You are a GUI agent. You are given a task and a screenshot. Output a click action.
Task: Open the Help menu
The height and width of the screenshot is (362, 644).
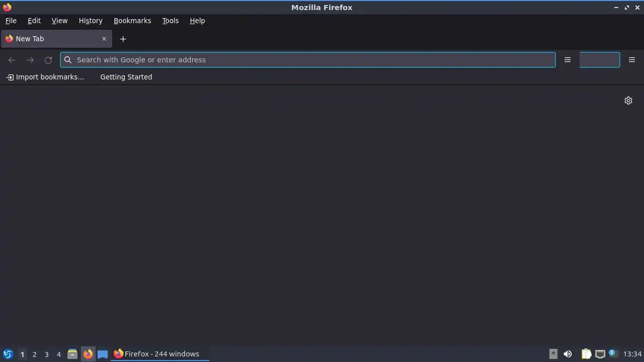tap(197, 21)
